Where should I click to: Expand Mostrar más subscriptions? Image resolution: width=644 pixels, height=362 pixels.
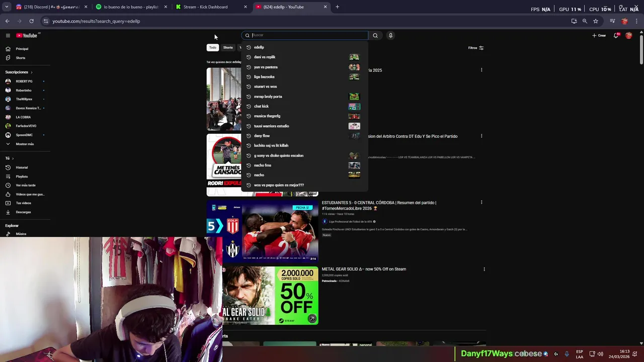tap(24, 144)
